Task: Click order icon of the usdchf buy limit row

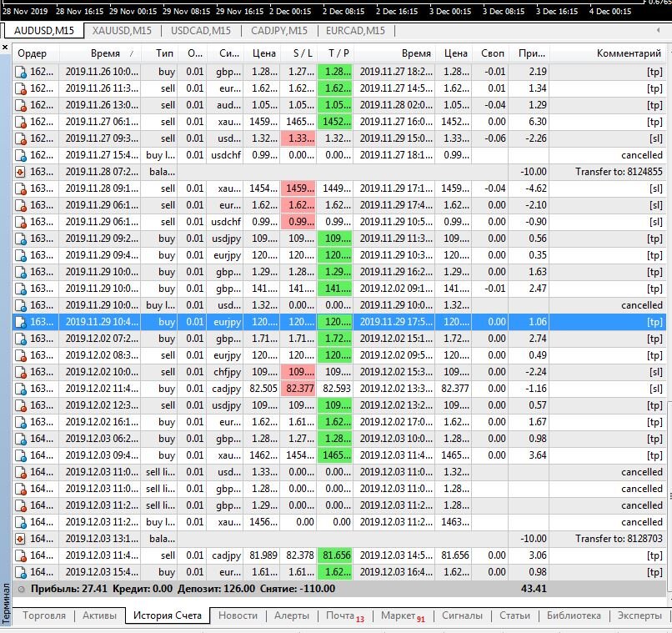Action: tap(21, 156)
